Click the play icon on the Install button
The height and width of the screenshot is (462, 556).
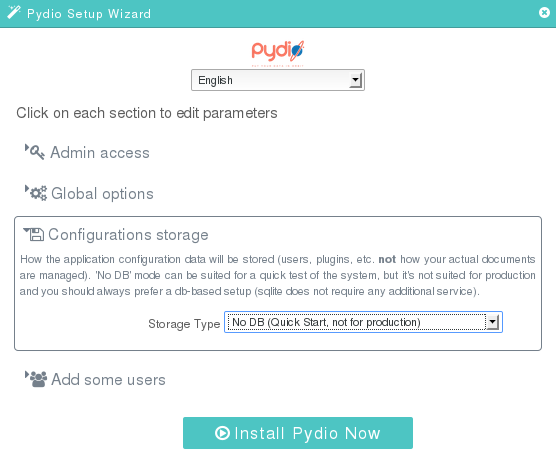(222, 433)
